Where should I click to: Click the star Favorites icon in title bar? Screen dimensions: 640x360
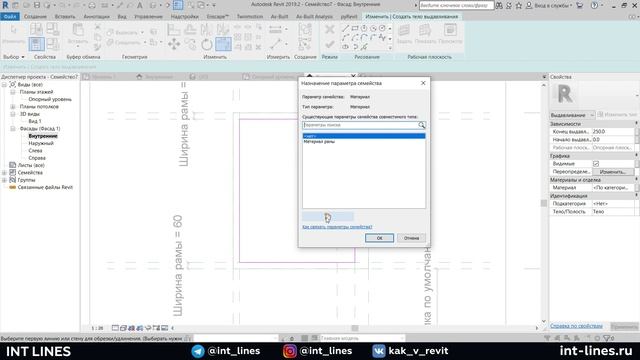point(518,5)
